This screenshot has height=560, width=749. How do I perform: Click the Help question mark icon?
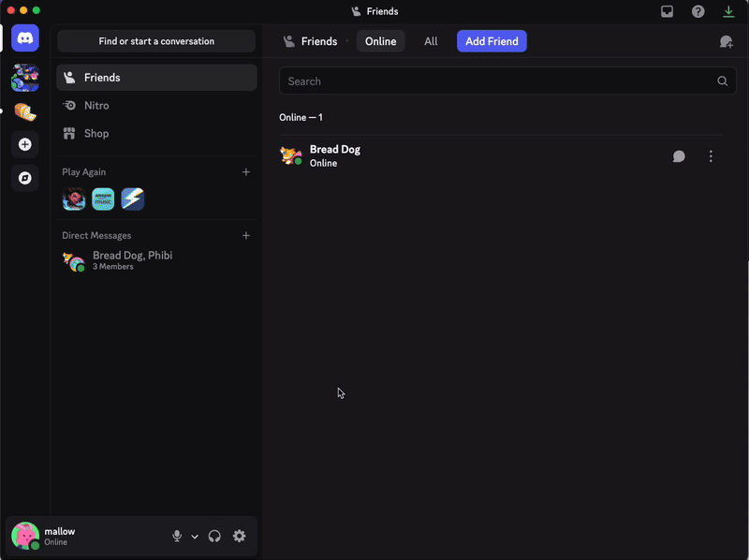click(x=698, y=11)
